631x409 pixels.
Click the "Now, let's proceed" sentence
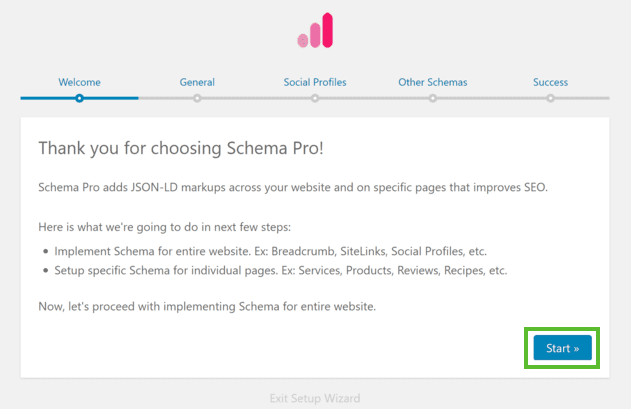pos(207,306)
